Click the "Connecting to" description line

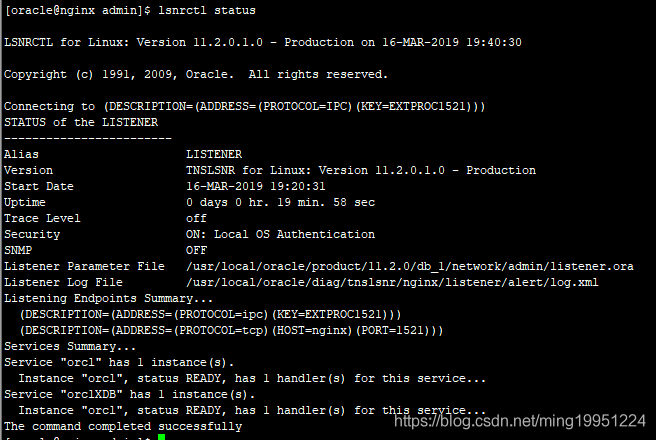click(245, 106)
